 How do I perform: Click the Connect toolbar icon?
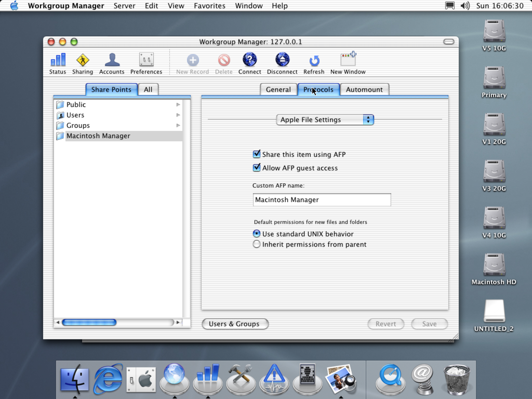click(x=250, y=63)
